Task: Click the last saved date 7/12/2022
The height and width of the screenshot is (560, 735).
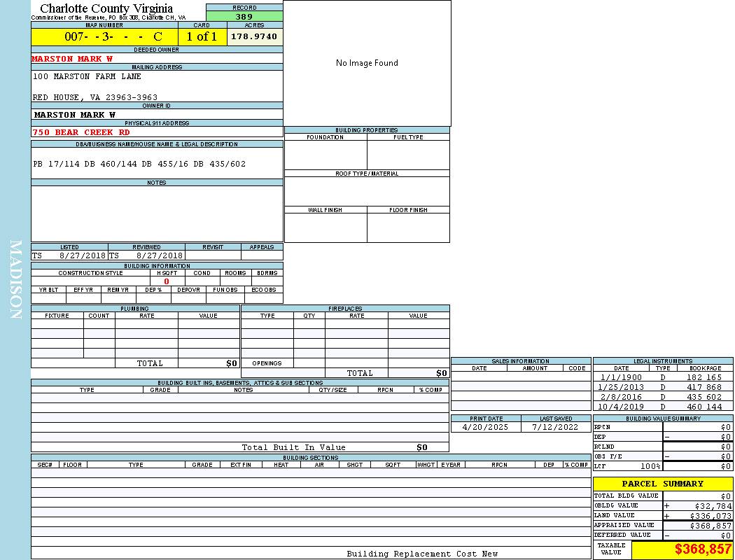Action: (x=555, y=427)
